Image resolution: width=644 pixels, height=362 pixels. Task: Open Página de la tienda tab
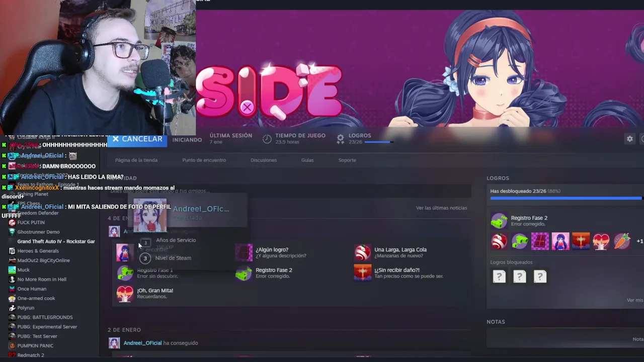136,160
